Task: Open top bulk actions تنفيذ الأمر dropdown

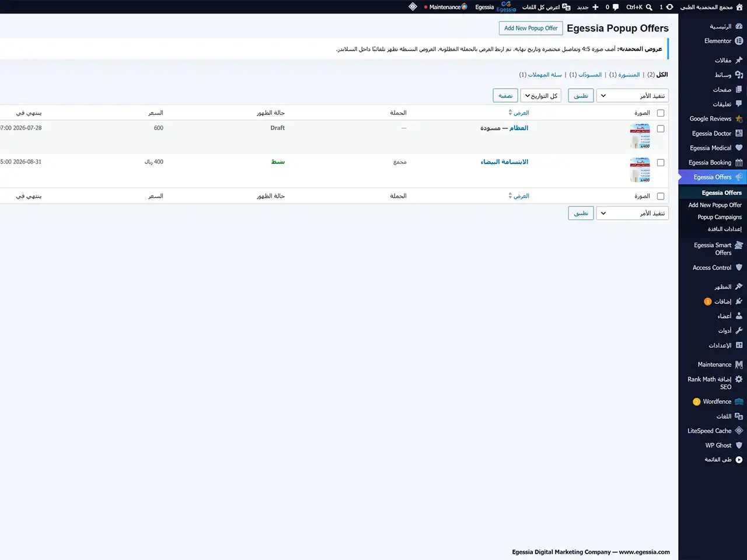Action: (632, 96)
